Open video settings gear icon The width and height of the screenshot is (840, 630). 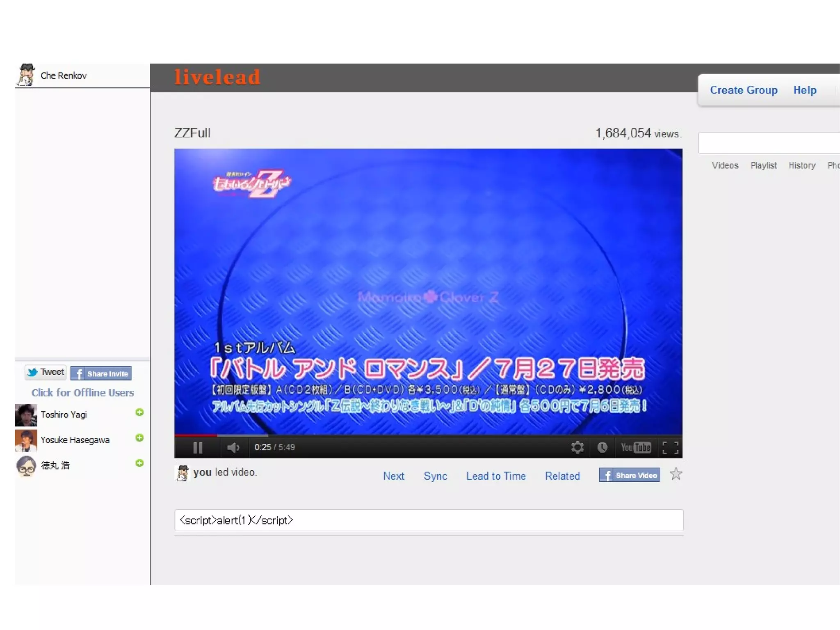click(x=577, y=447)
